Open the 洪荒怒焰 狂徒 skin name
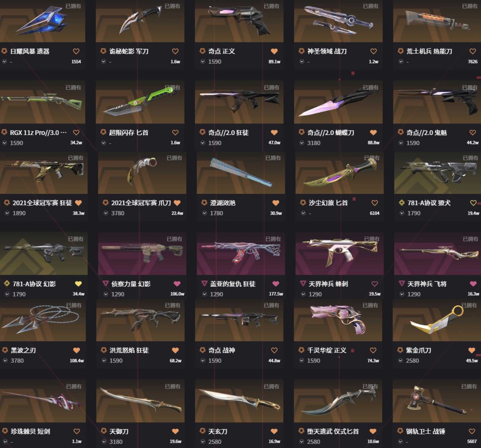This screenshot has width=481, height=448. (129, 350)
